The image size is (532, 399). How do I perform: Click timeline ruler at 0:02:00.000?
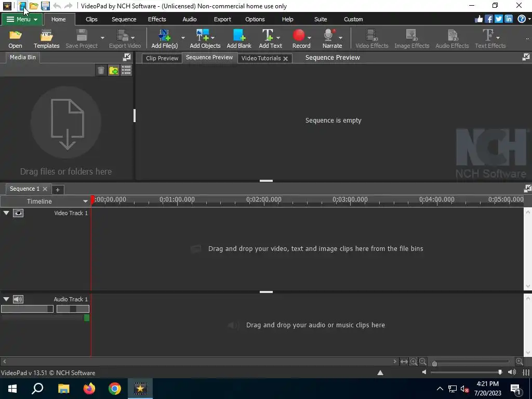pyautogui.click(x=263, y=200)
